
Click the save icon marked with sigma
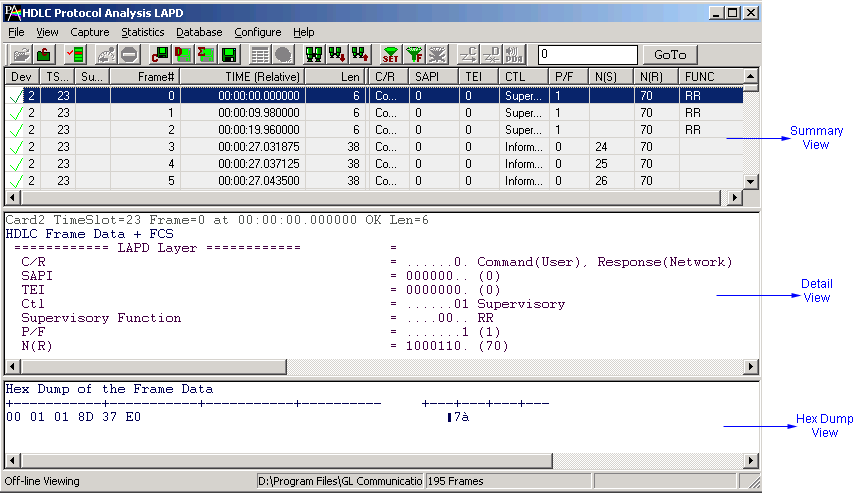(x=206, y=55)
